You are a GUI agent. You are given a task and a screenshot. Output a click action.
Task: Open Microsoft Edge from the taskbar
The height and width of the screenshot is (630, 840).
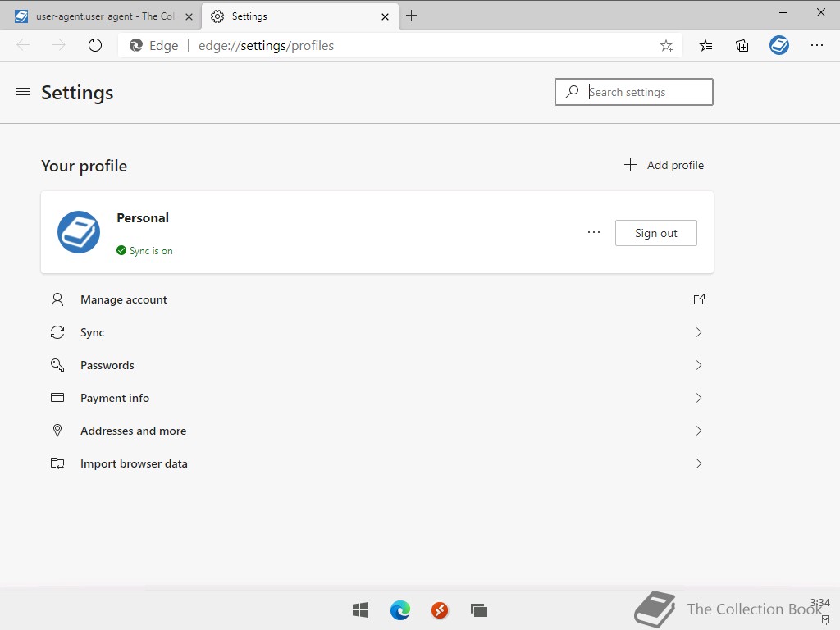point(400,610)
